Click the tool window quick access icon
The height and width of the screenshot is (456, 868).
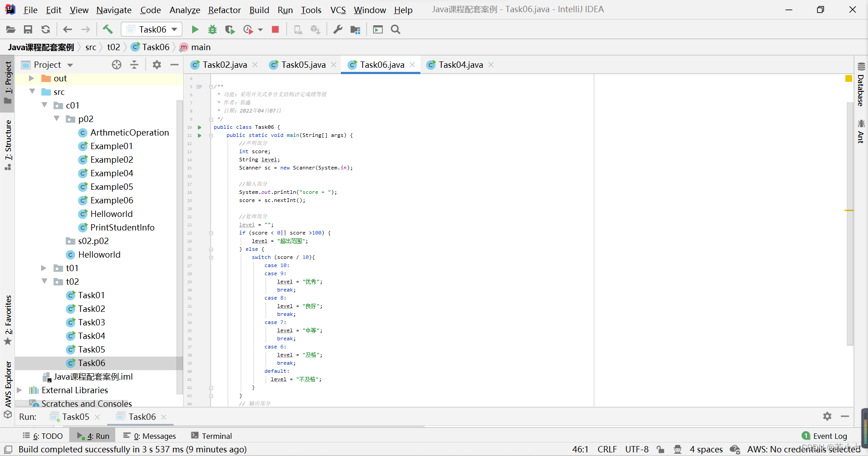click(x=8, y=449)
